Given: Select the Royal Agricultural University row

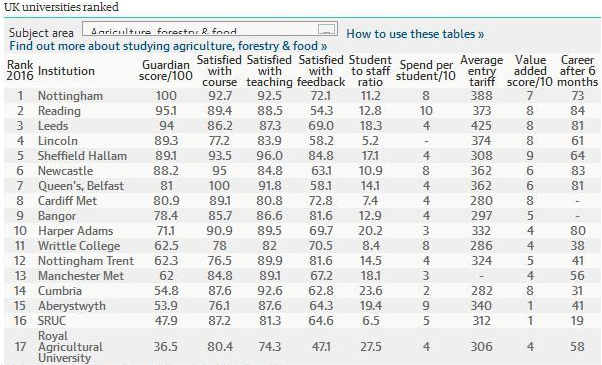Looking at the screenshot, I should [302, 347].
